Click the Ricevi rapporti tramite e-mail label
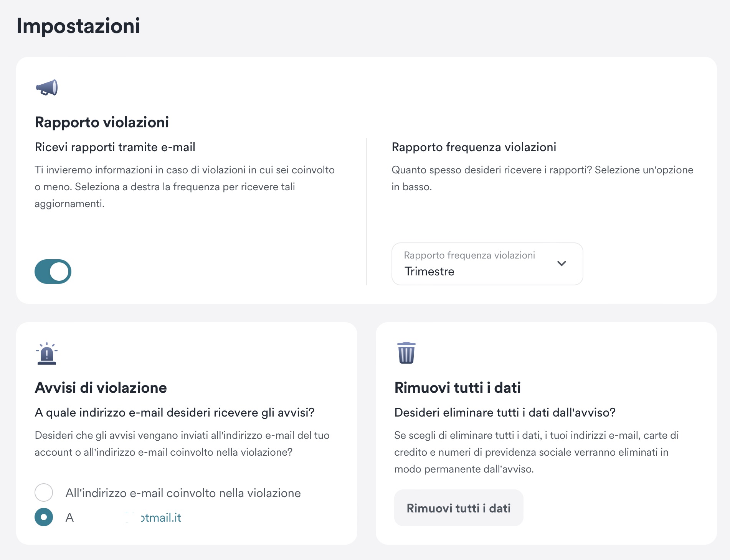The height and width of the screenshot is (560, 730). click(x=115, y=147)
